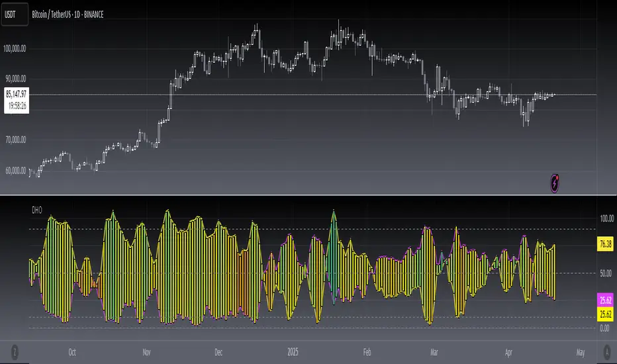The image size is (617, 364).
Task: Click the 90,000.00 price axis label
Action: point(16,79)
